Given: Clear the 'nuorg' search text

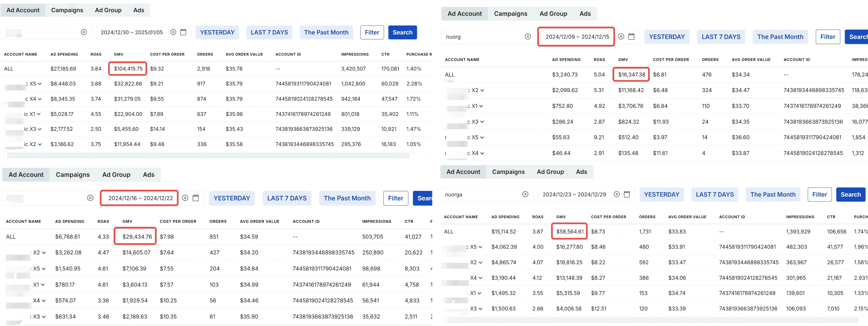Looking at the screenshot, I should point(528,36).
